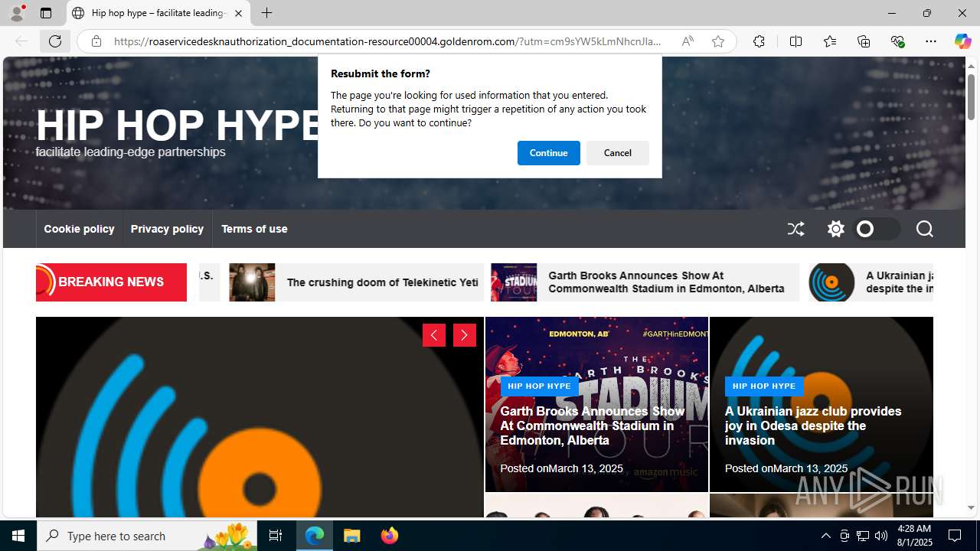Open Garth Brooks Announces Show card headline
The width and height of the screenshot is (980, 551).
coord(592,425)
